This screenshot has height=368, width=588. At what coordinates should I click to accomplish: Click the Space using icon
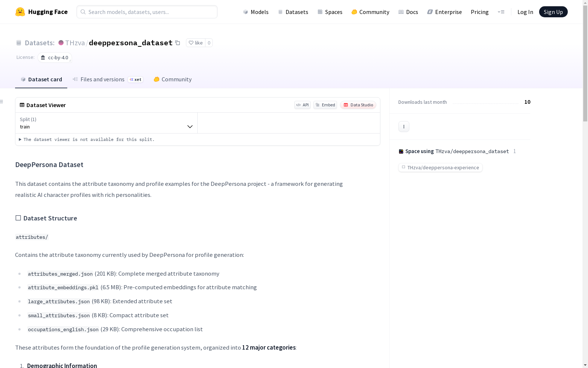pyautogui.click(x=401, y=151)
